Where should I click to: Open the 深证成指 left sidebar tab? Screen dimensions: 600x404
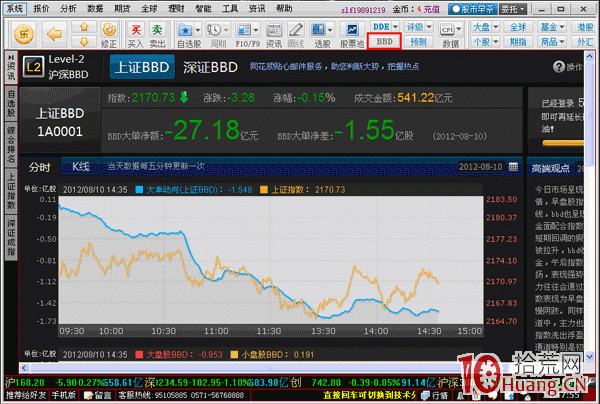pos(11,237)
